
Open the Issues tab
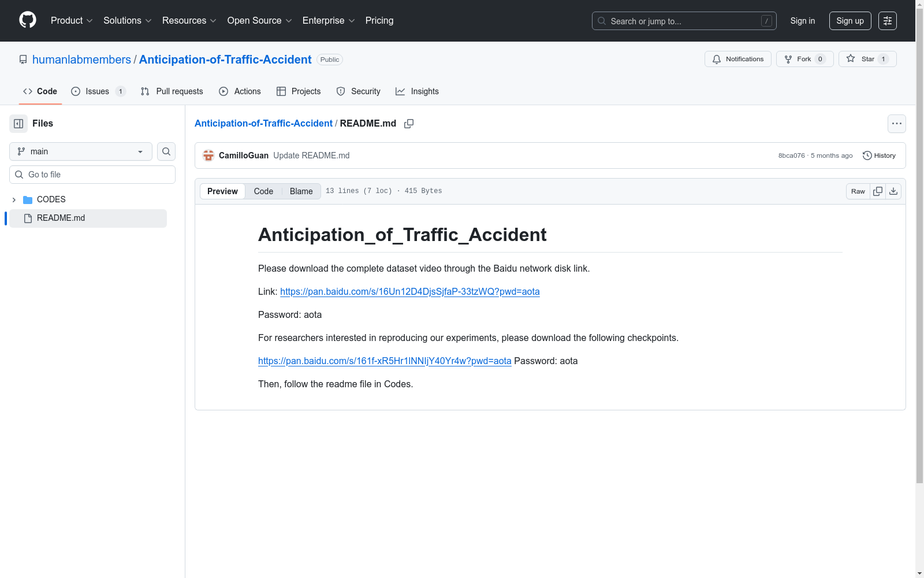(x=98, y=91)
